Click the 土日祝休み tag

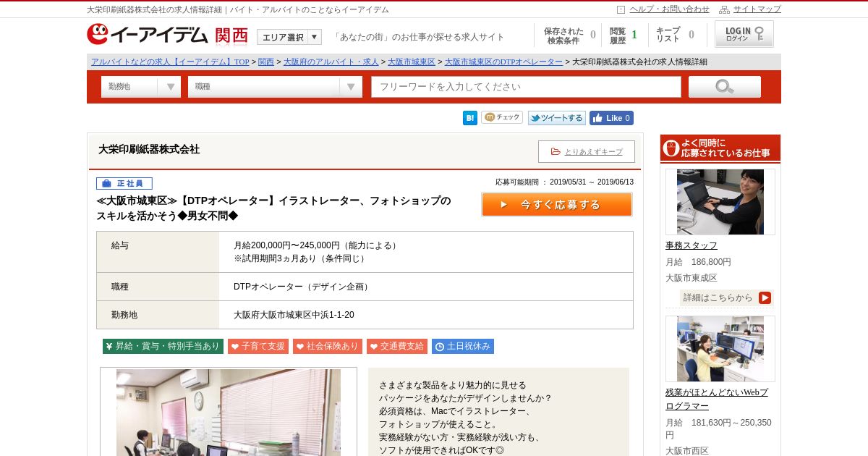[463, 346]
